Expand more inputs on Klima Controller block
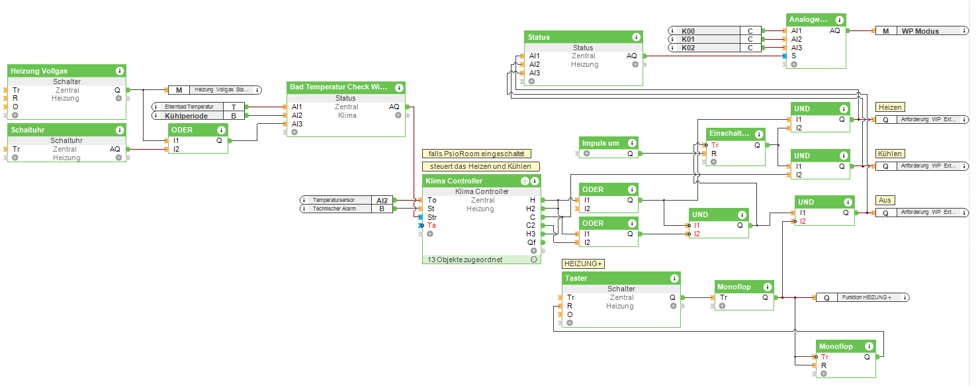 (x=430, y=234)
